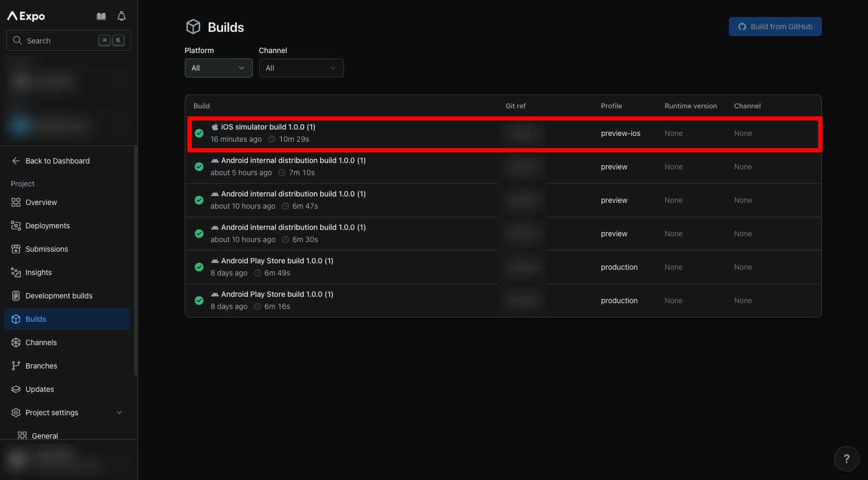Open the help question mark button
Viewport: 868px width, 480px height.
[846, 459]
